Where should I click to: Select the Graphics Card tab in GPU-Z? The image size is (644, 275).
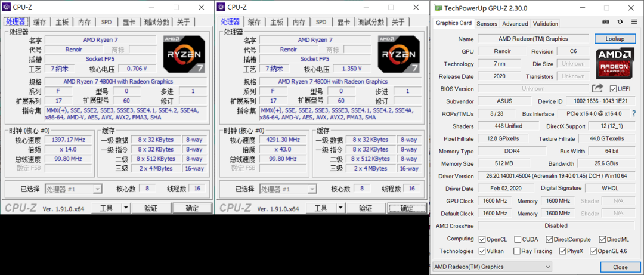tap(453, 23)
